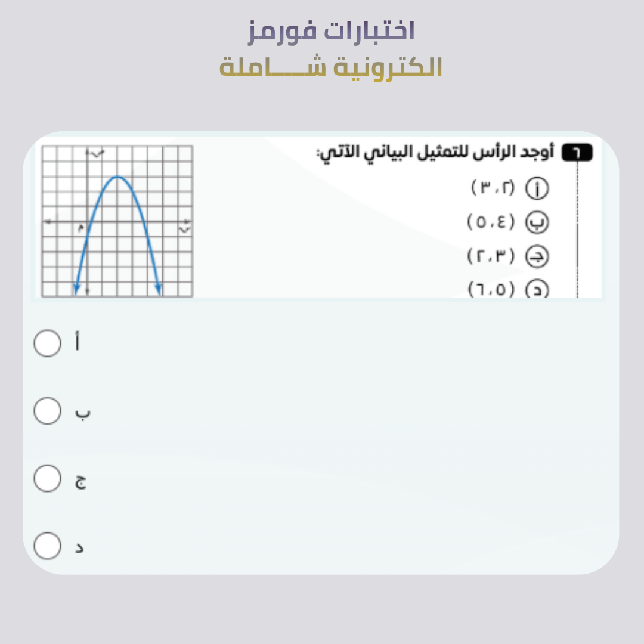Click the circled أ icon in question
Screen dimensions: 644x644
[x=537, y=188]
